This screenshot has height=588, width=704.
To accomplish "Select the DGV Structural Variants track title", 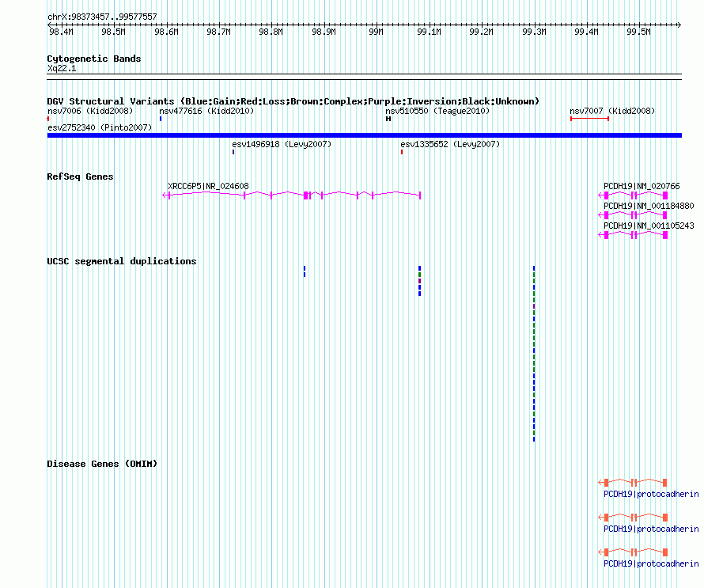I will pos(293,101).
